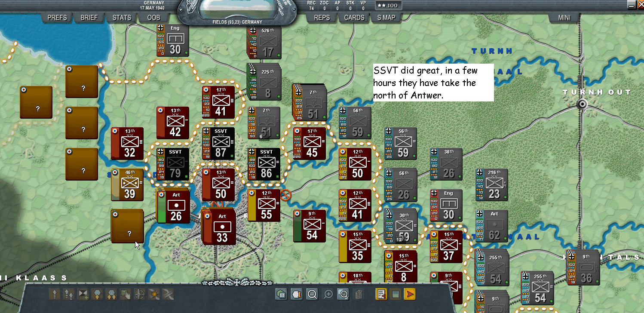Select the 17th unit numbered 45
Viewport: 644px width, 313px height.
tap(310, 144)
